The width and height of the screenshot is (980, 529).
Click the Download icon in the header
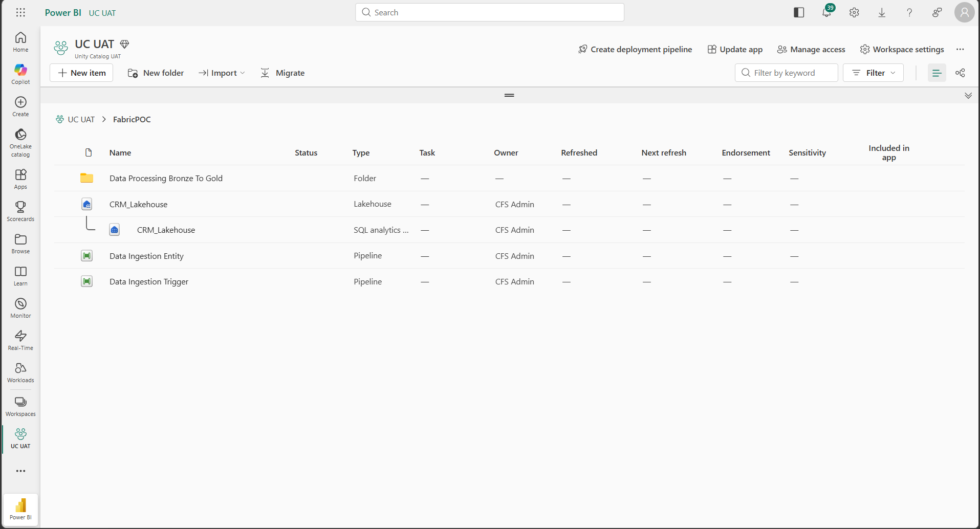point(882,12)
